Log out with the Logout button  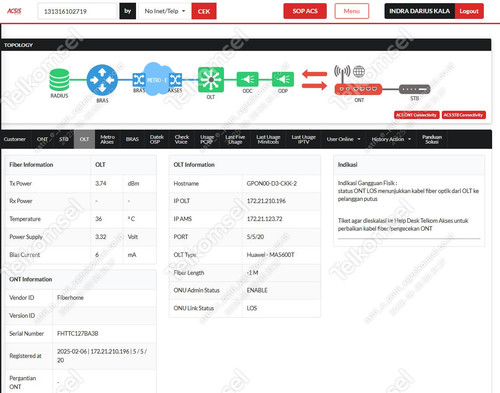tap(469, 11)
